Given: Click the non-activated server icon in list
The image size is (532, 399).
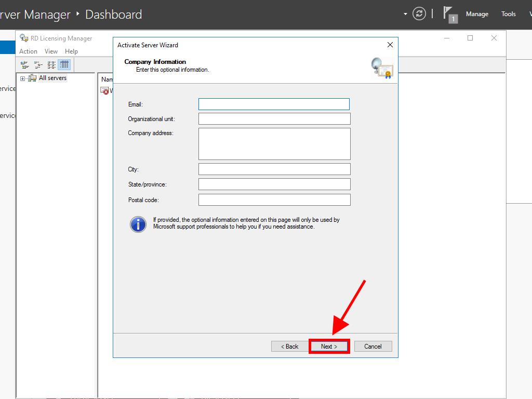Looking at the screenshot, I should point(105,90).
